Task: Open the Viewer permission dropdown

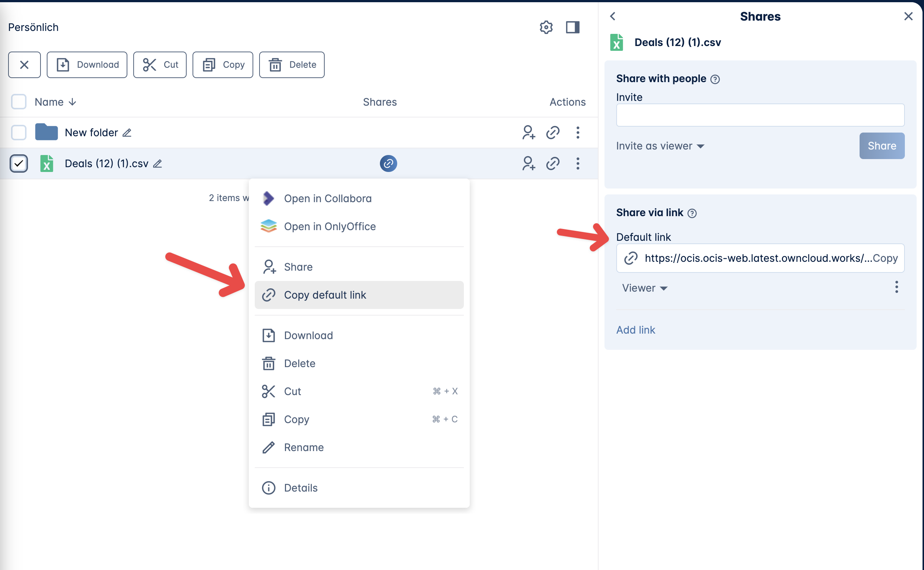Action: point(644,288)
